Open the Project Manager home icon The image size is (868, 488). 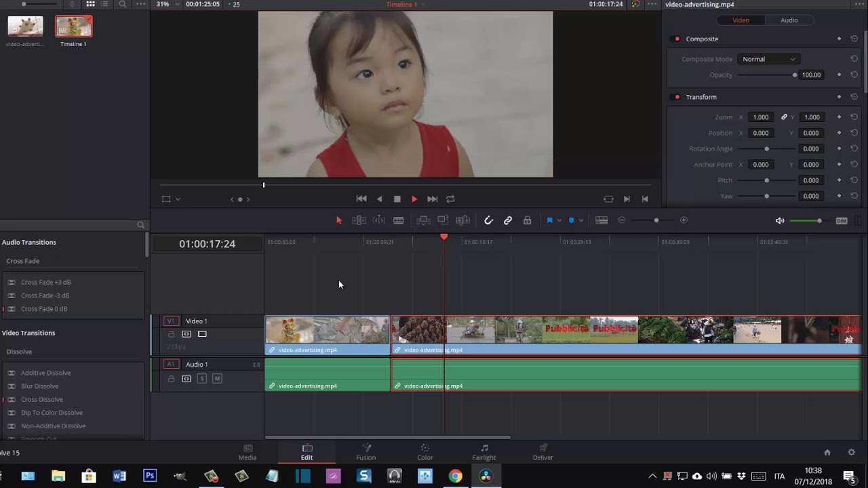pos(827,452)
